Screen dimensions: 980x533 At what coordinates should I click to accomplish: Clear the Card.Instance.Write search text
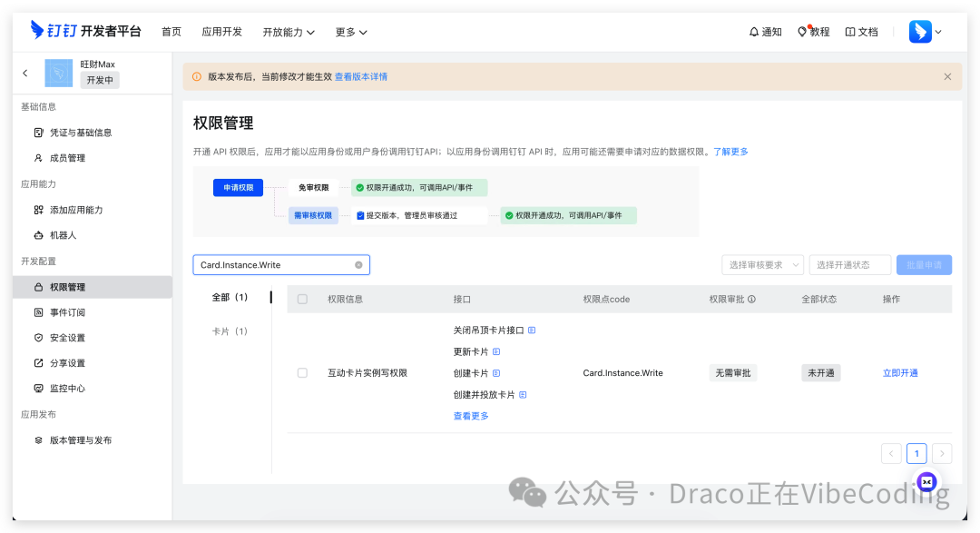point(358,264)
